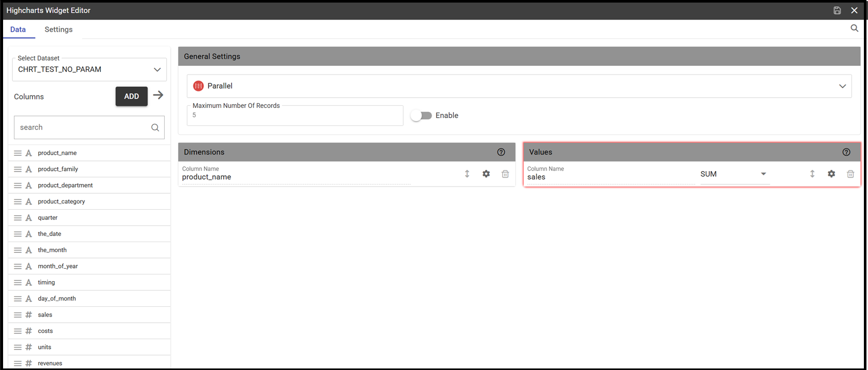Click the numeric type icon of revenues

[29, 363]
